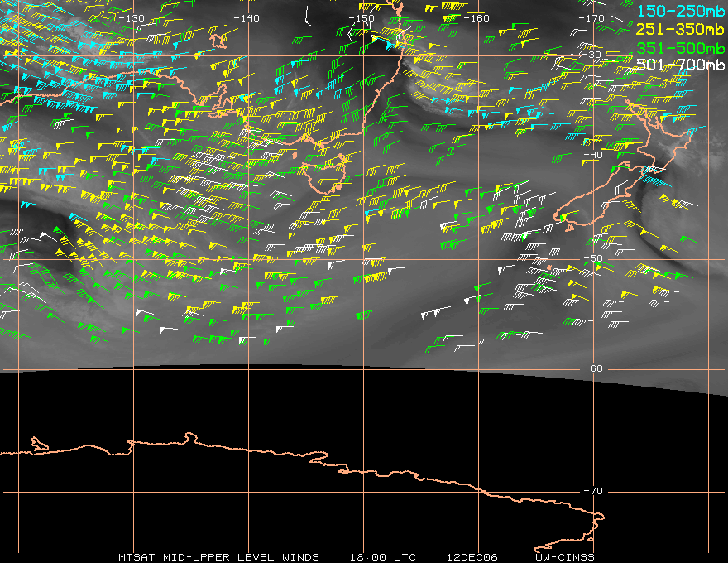Click the -150 longitude label

(362, 18)
